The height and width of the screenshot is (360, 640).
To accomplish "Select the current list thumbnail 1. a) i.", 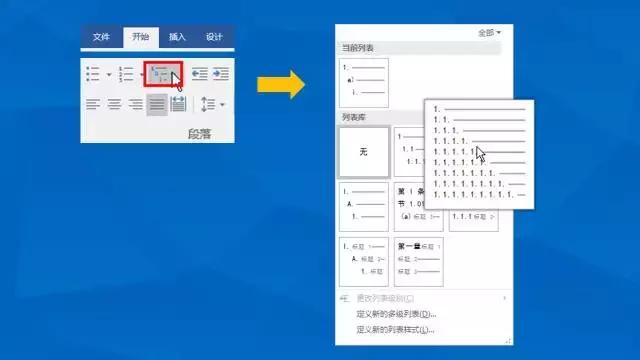I will [364, 83].
